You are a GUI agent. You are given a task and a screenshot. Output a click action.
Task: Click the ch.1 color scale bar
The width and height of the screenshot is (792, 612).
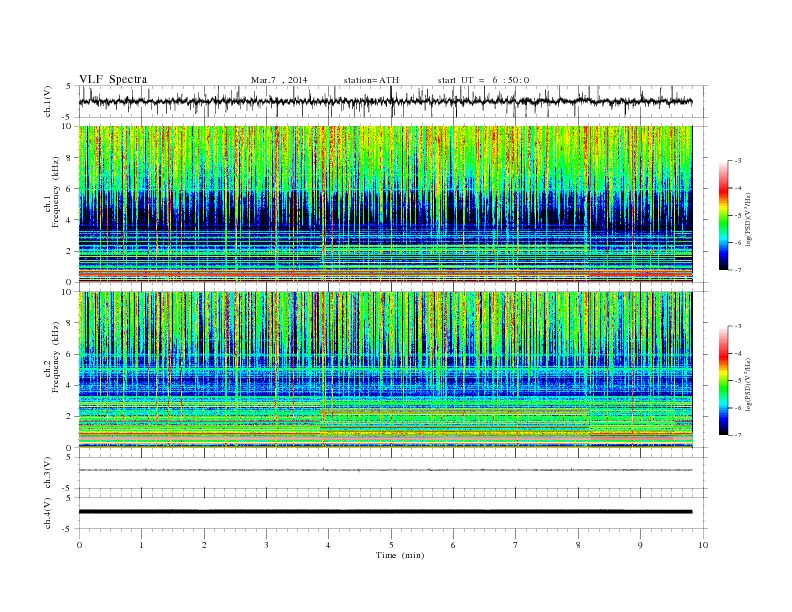(x=723, y=215)
